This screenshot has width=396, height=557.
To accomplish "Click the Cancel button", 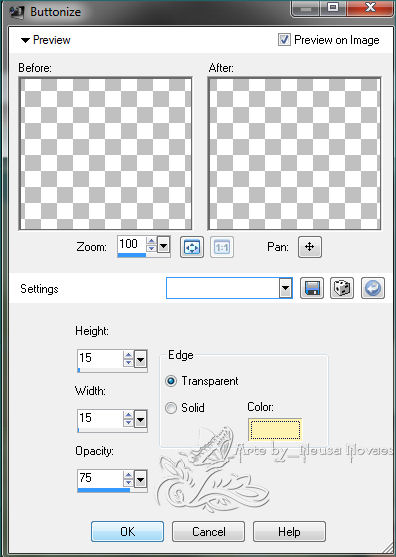I will [x=208, y=531].
